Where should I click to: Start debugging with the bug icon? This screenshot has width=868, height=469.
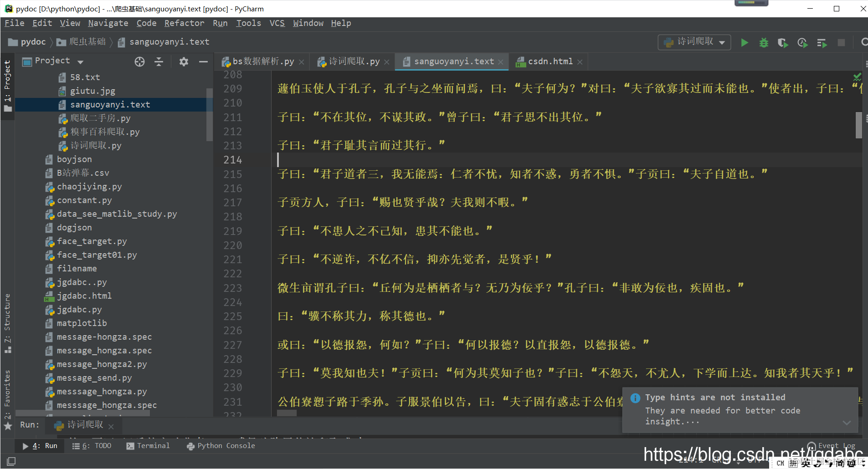click(764, 42)
